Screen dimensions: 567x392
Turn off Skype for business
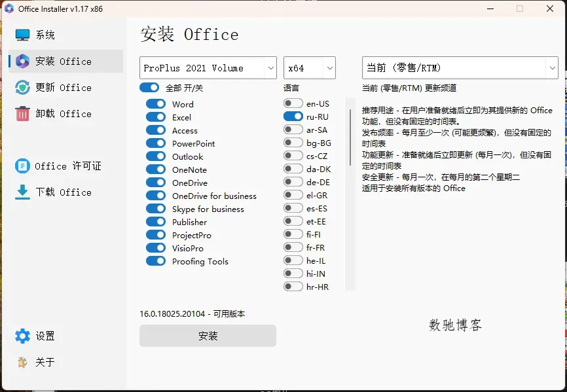coord(156,209)
